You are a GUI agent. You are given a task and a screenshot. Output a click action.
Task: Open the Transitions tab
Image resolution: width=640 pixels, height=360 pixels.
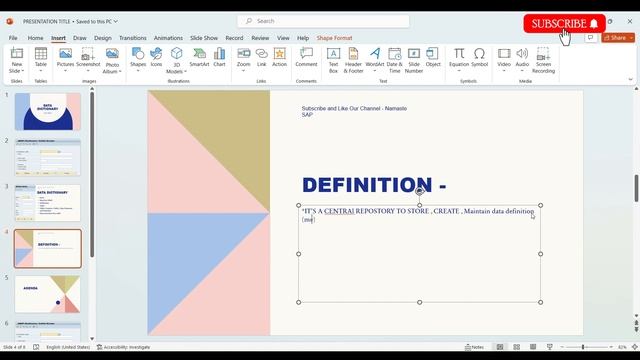133,38
